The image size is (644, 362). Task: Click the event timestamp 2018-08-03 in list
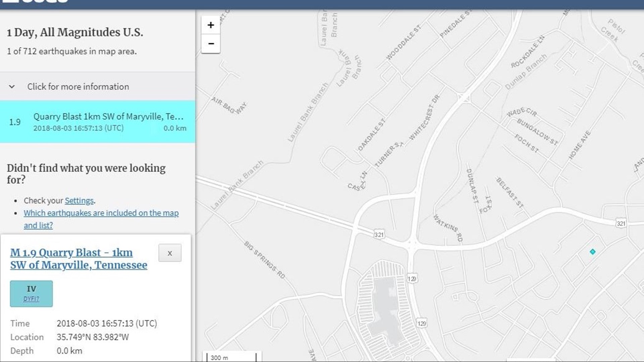(x=79, y=128)
